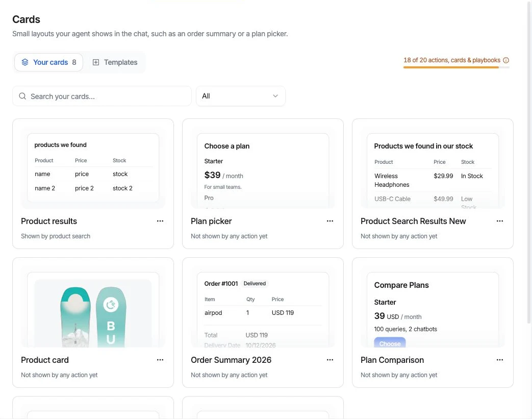Viewport: 532px width, 419px height.
Task: Switch to the Templates tab
Action: tap(115, 62)
